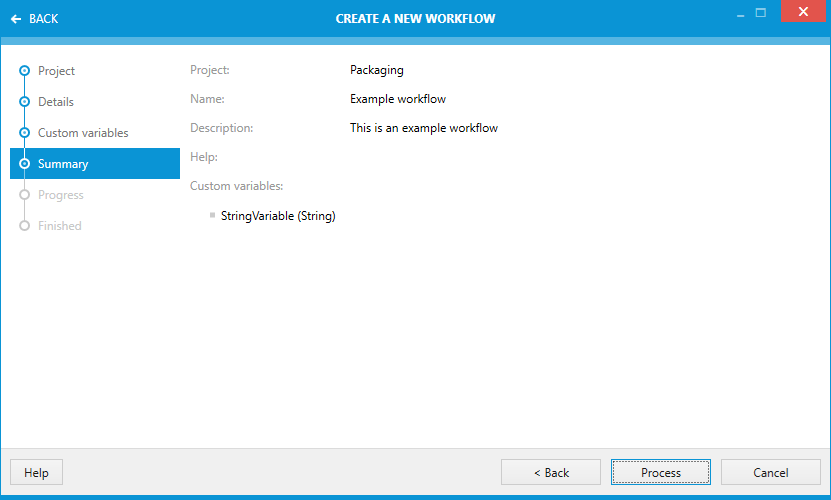Click the 'Name:' field label

207,99
